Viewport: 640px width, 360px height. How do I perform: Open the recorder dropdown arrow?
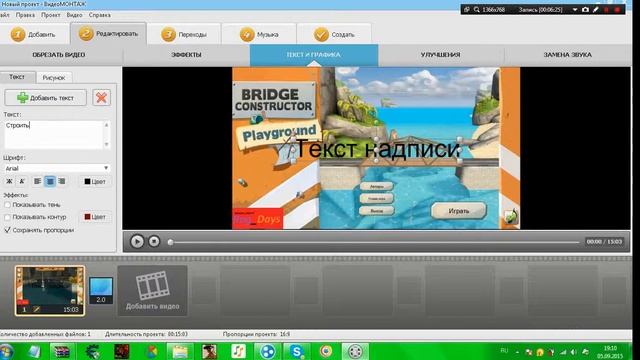click(x=575, y=9)
